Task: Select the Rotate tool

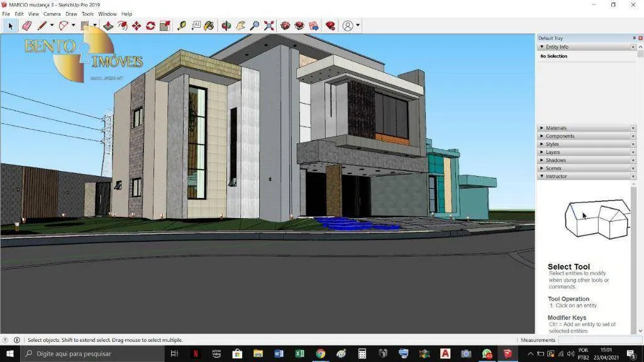Action: pyautogui.click(x=150, y=26)
